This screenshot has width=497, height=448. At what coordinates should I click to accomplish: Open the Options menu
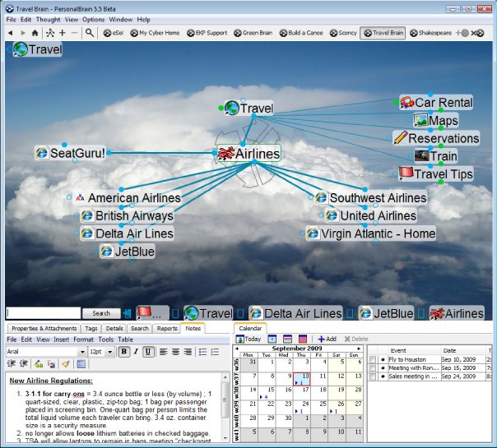(93, 20)
